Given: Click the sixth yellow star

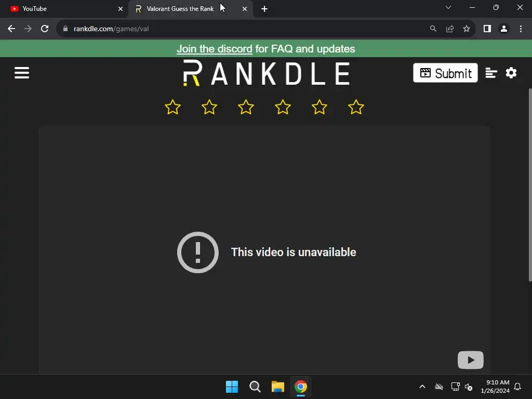Looking at the screenshot, I should pos(356,107).
